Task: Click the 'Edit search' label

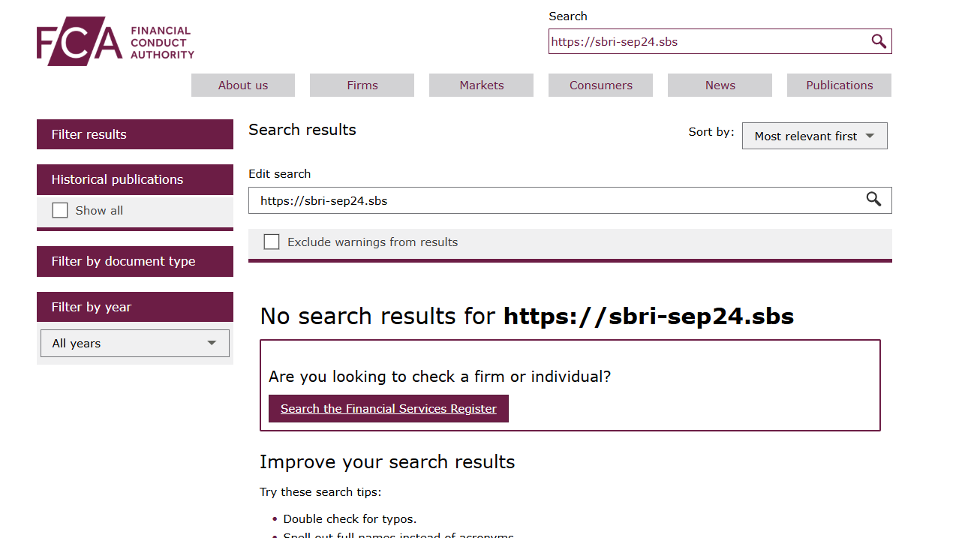Action: click(280, 173)
